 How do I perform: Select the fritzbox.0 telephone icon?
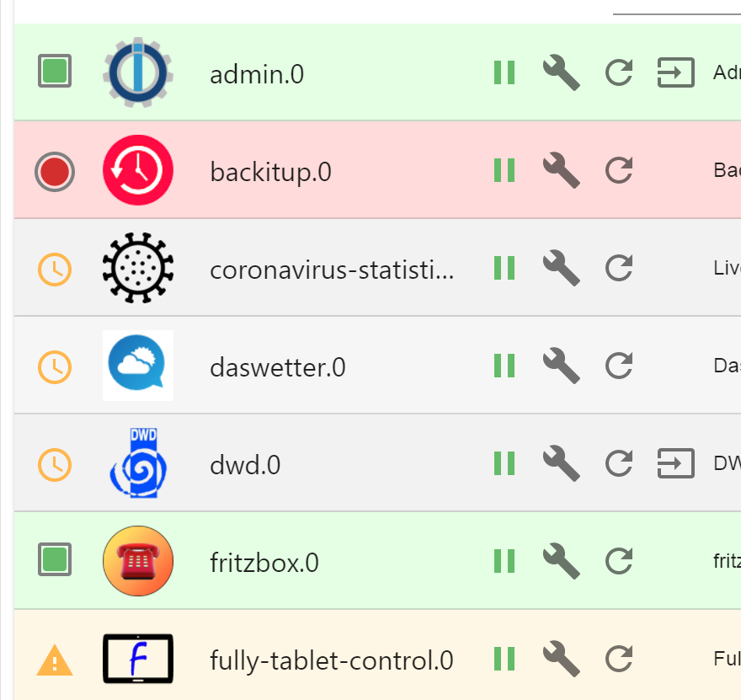(137, 561)
